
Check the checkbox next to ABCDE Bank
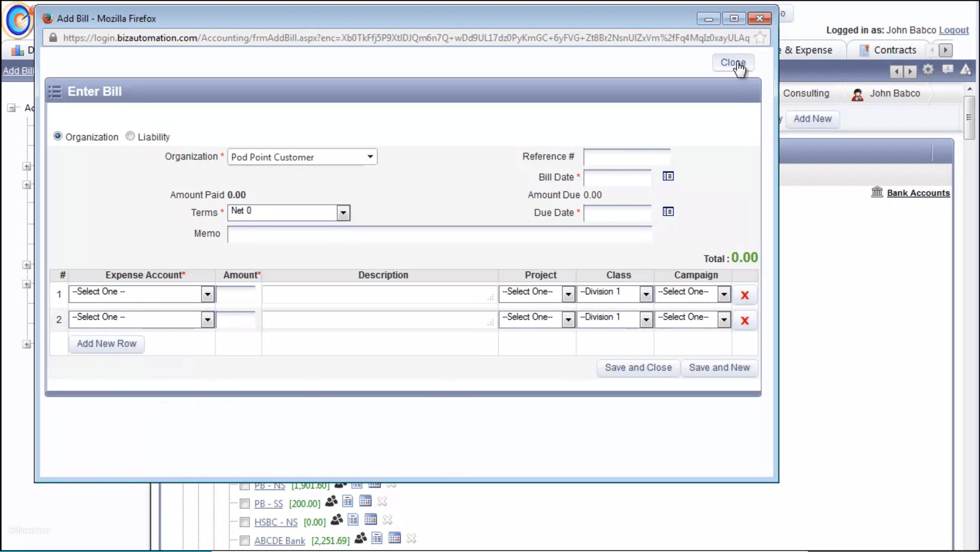[x=245, y=540]
